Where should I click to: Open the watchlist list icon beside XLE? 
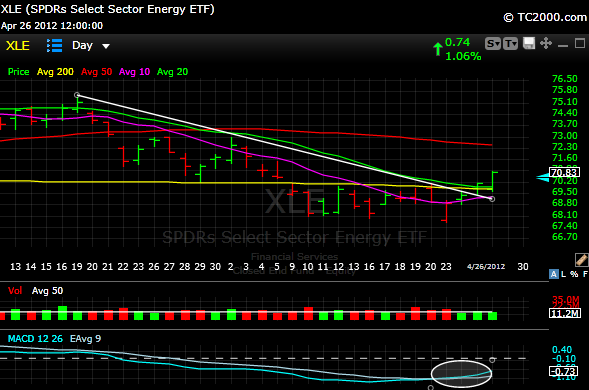54,45
